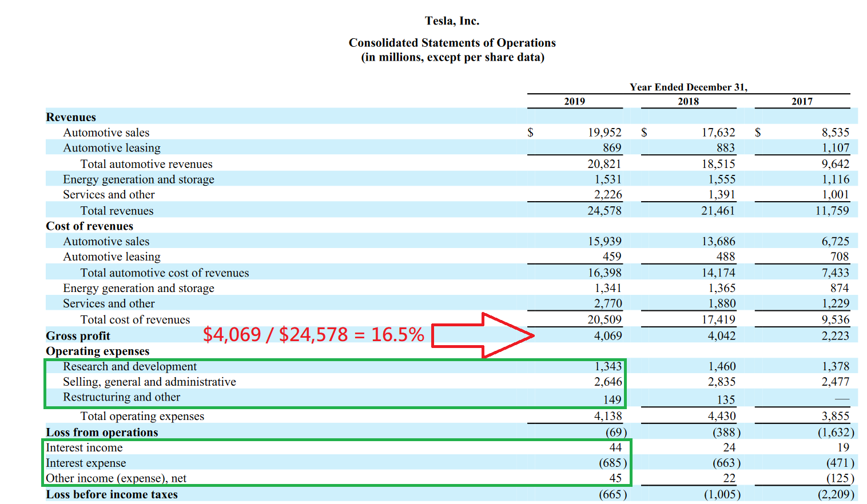Image resolution: width=867 pixels, height=504 pixels.
Task: Click the "Restructuring and other" row label
Action: 121,397
